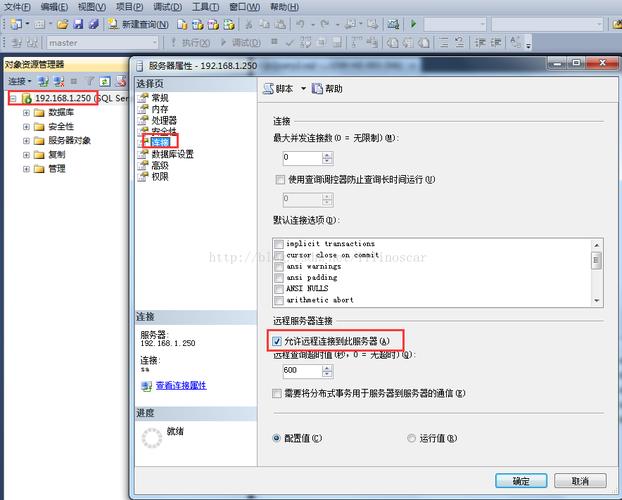
Task: Click Disconnect icon in Object Explorer
Action: point(59,81)
